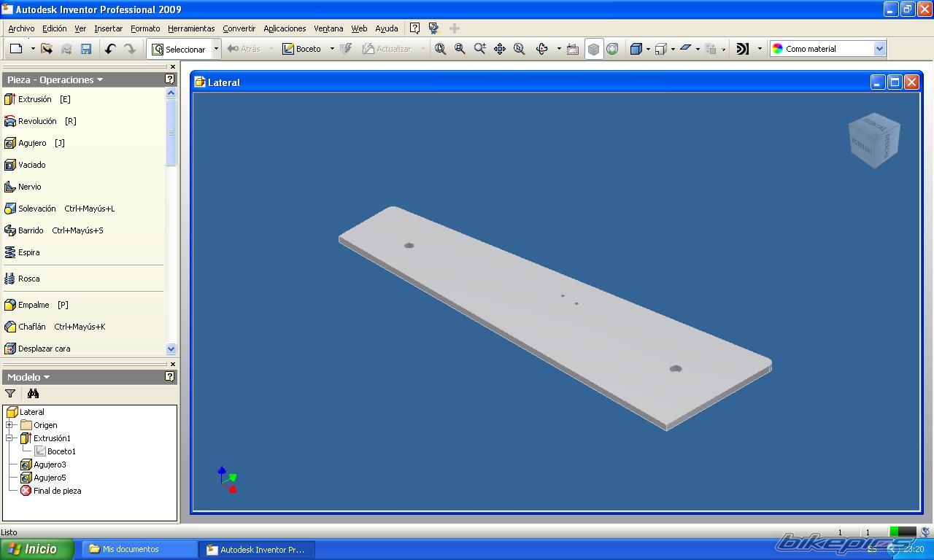Toggle the perspective camera view
Screen dimensions: 934x560
[612, 49]
